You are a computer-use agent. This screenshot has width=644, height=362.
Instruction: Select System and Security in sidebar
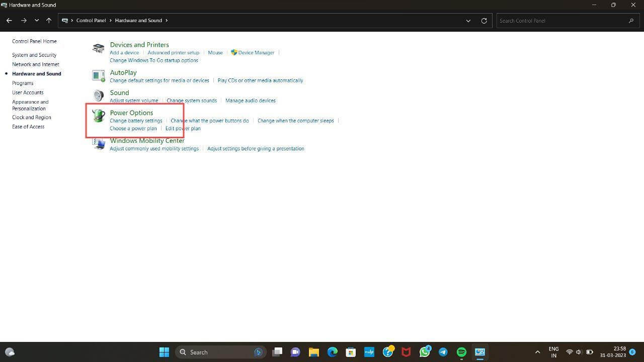pyautogui.click(x=34, y=55)
